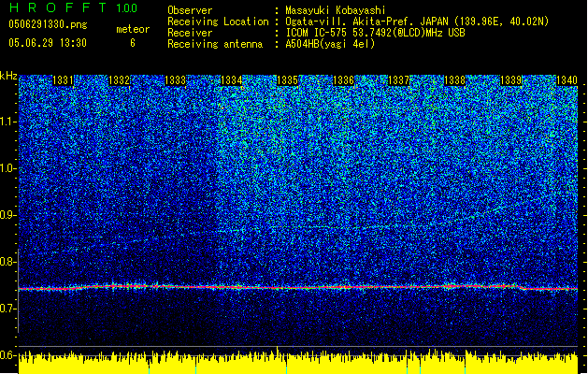Click the HROFFT title text
588x374 pixels.
coord(58,7)
